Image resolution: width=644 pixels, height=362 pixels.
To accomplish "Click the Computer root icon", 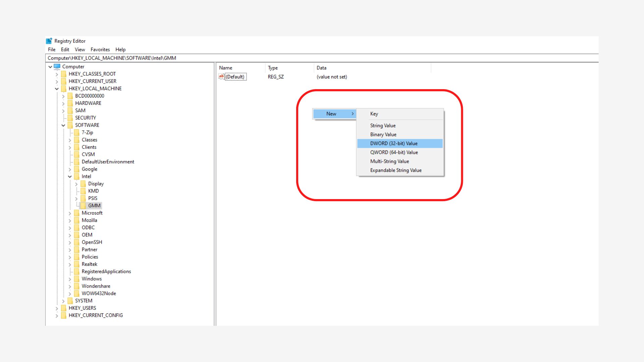I will 57,66.
